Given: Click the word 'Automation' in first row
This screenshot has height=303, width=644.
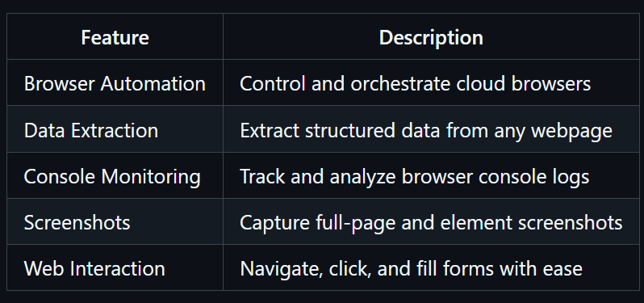Looking at the screenshot, I should (153, 83).
